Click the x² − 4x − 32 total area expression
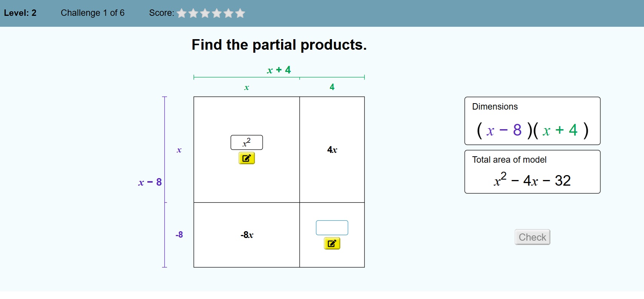Screen dimensions: 644x299 pos(532,180)
